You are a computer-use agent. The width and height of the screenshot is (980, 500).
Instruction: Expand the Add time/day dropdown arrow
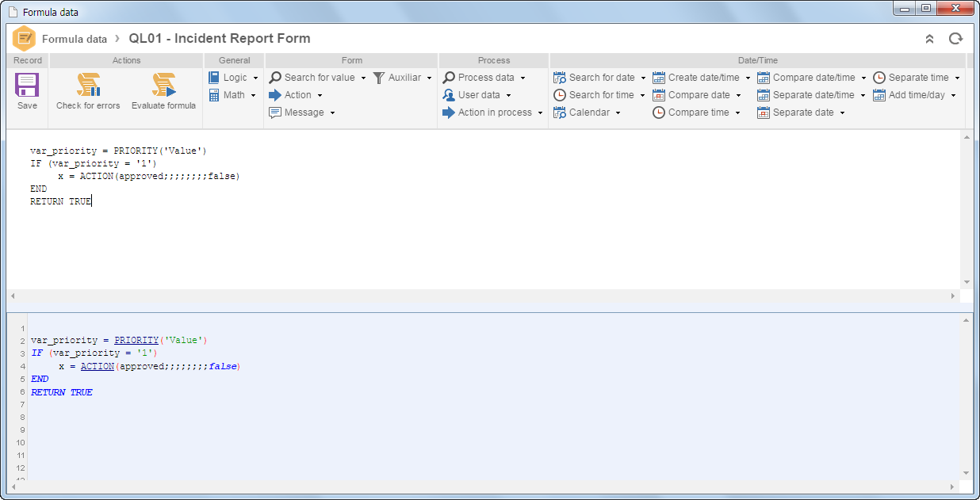pos(953,96)
